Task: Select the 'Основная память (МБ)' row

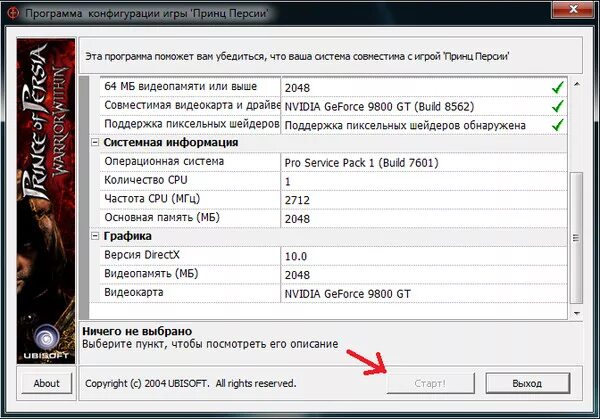Action: point(333,218)
